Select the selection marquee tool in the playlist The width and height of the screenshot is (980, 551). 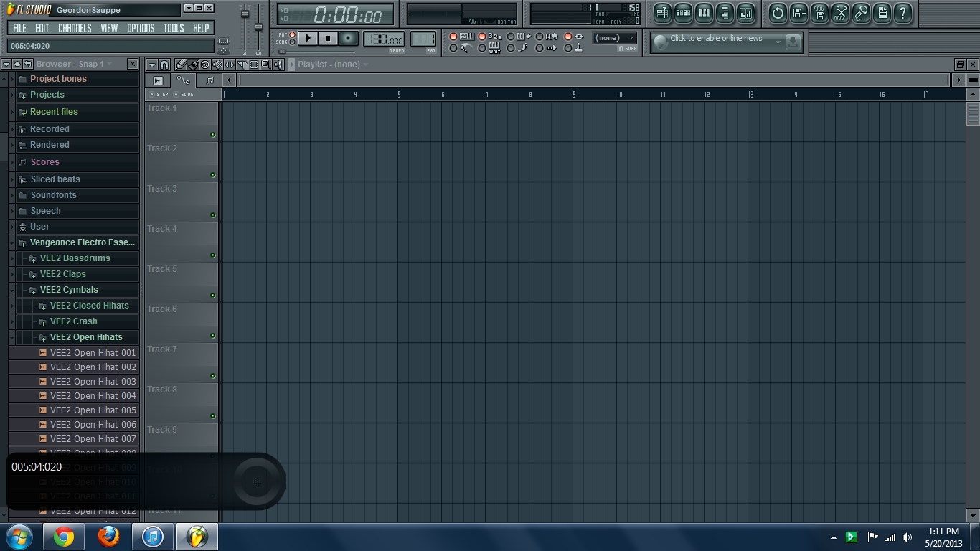(x=254, y=65)
